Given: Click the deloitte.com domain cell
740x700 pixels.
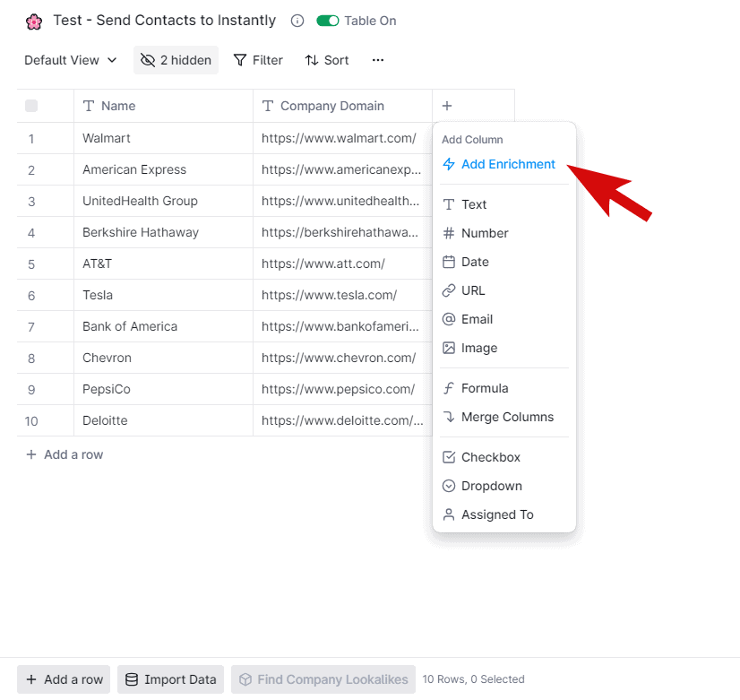Looking at the screenshot, I should 342,421.
